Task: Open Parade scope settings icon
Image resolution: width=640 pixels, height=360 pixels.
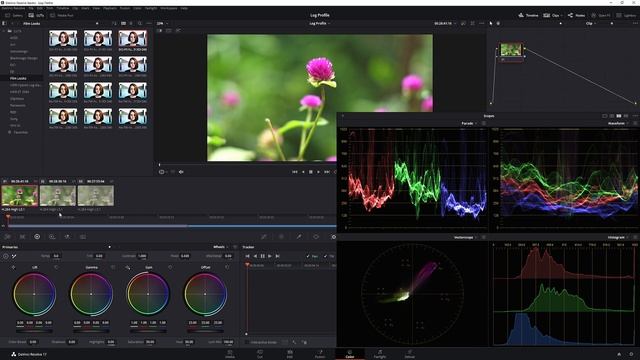Action: point(484,123)
